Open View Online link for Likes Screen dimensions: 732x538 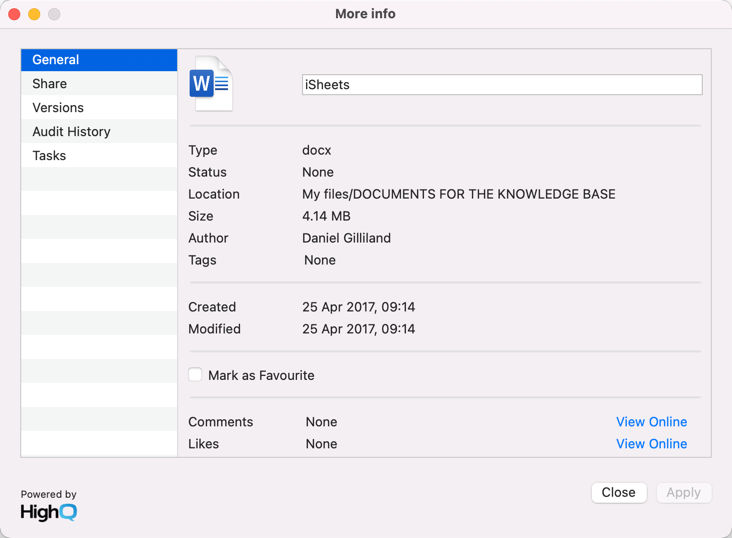click(x=651, y=444)
